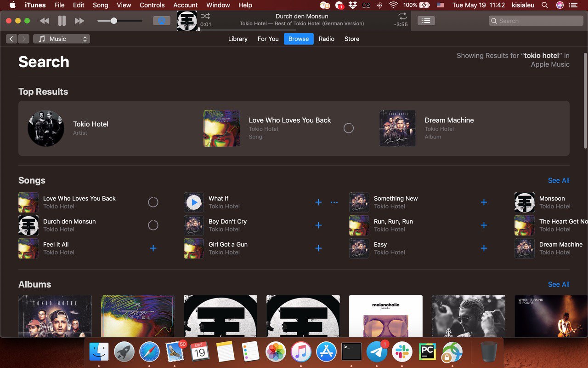Open Spotlight search in menu bar
The height and width of the screenshot is (368, 588).
pyautogui.click(x=545, y=5)
